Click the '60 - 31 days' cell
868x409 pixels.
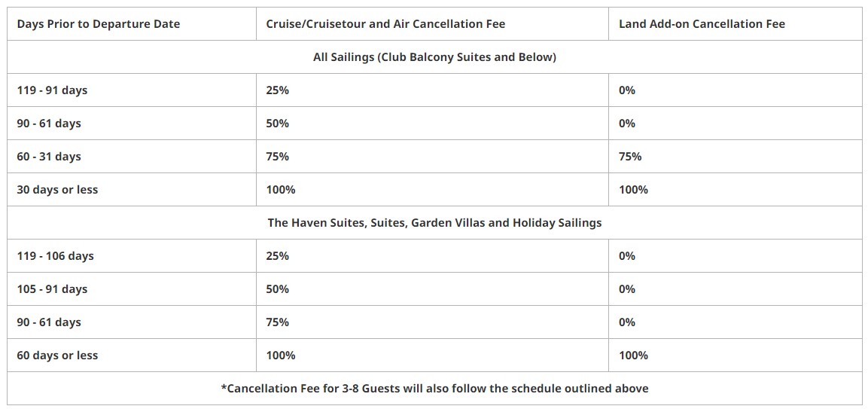click(49, 156)
